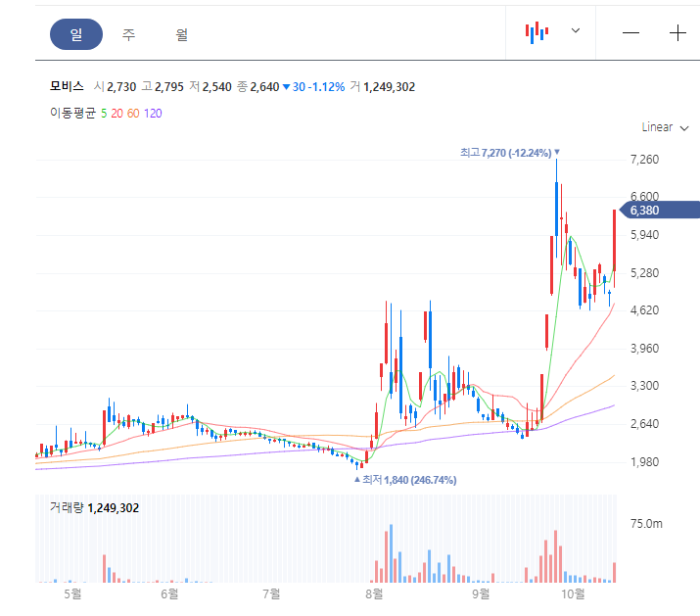The width and height of the screenshot is (700, 616).
Task: Click the 모비스 stock name
Action: (67, 86)
